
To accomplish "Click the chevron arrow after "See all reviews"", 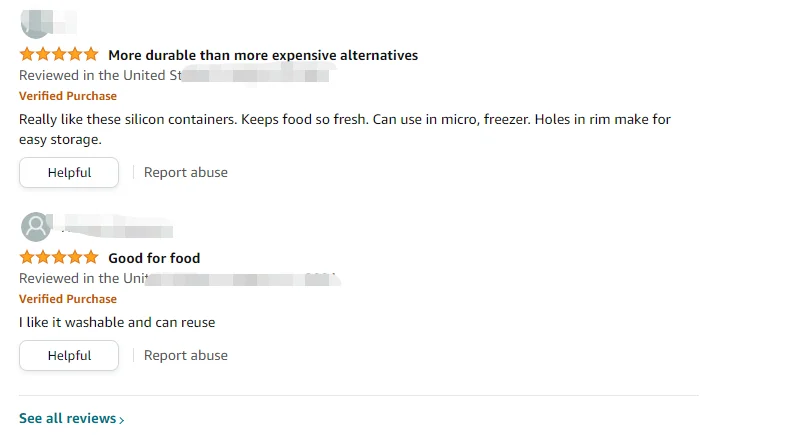I will click(122, 420).
